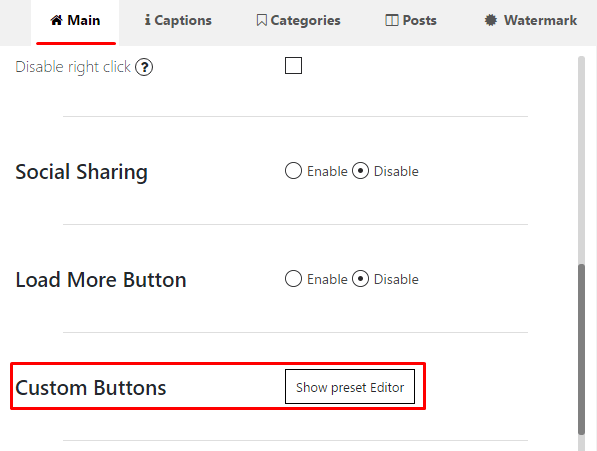The height and width of the screenshot is (451, 597).
Task: Open help tooltip for Disable right click
Action: click(x=144, y=67)
